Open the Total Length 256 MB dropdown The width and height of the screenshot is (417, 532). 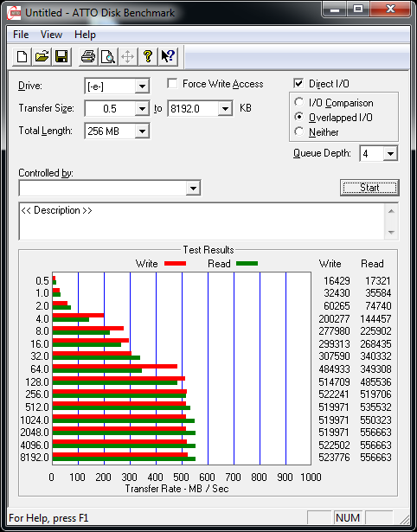142,131
